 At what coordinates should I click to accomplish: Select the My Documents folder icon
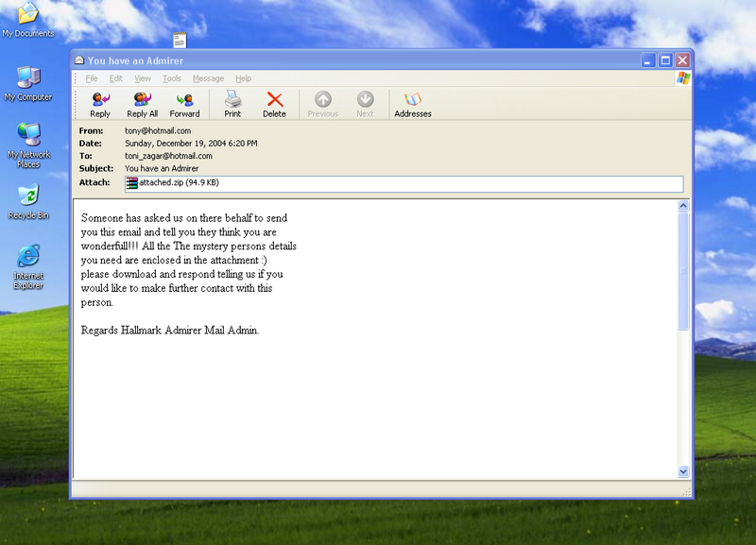[28, 17]
